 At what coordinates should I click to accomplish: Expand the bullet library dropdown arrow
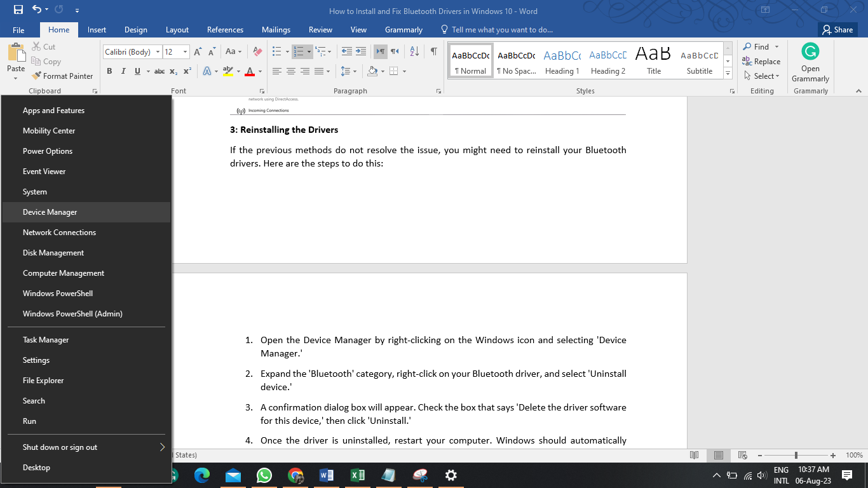pyautogui.click(x=287, y=52)
